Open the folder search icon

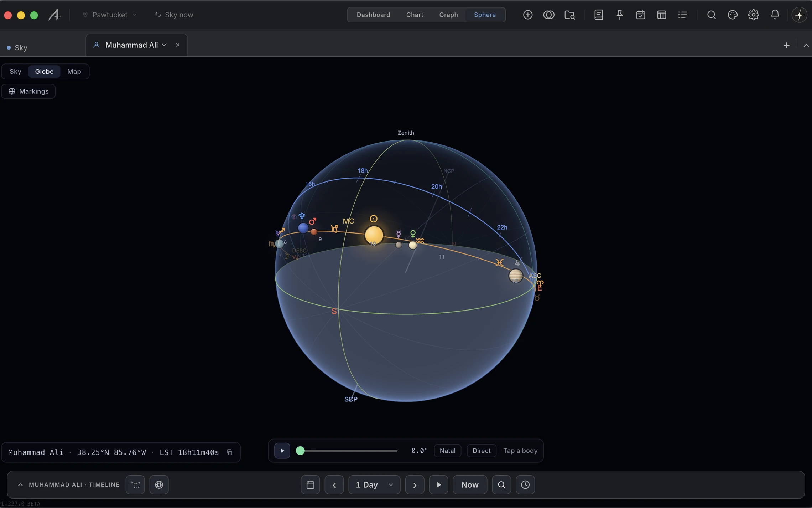tap(569, 15)
